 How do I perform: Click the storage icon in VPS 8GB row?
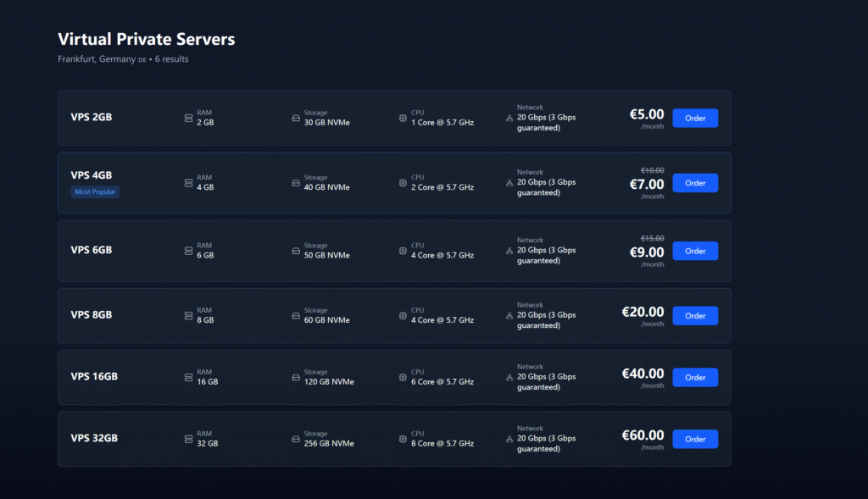[x=296, y=315]
